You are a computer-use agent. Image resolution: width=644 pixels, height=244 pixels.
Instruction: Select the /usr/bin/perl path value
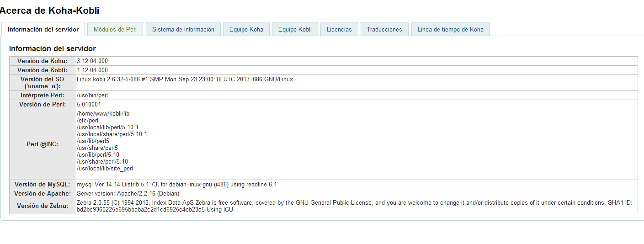(92, 95)
